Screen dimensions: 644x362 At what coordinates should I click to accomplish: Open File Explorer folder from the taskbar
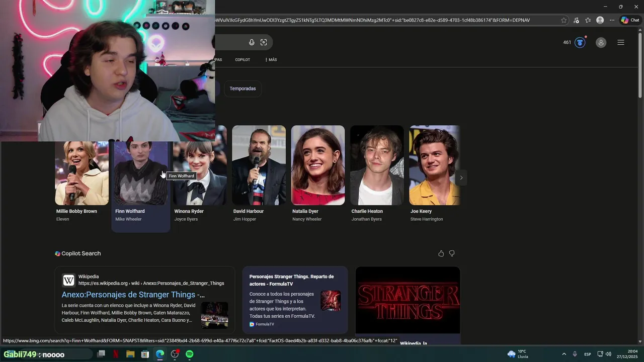[130, 354]
